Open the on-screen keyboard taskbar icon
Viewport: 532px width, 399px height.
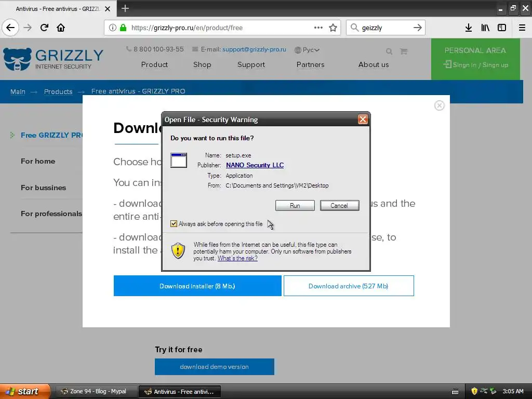point(455,392)
